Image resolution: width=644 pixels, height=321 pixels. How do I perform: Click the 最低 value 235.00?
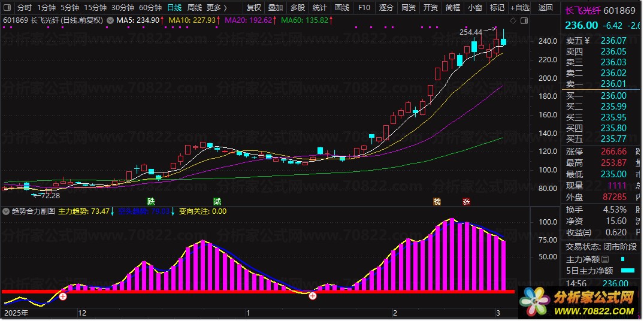(613, 174)
